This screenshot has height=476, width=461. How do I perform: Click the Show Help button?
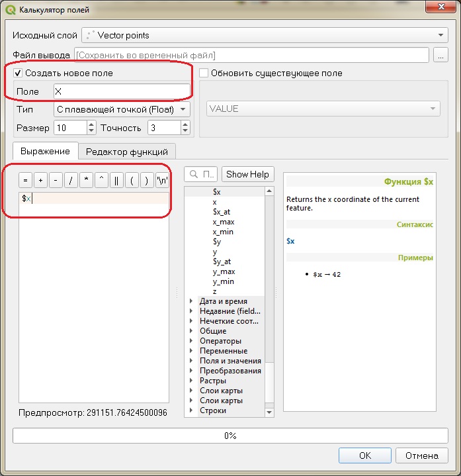pos(247,174)
